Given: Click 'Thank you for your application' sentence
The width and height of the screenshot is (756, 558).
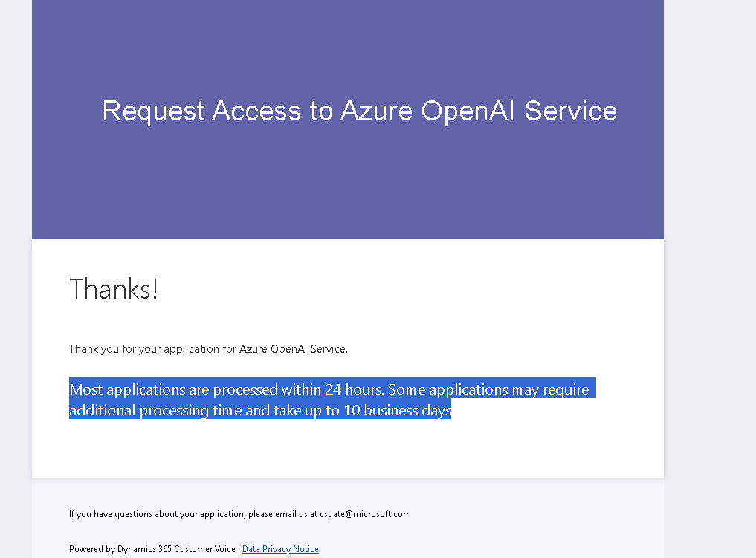Looking at the screenshot, I should point(208,349).
